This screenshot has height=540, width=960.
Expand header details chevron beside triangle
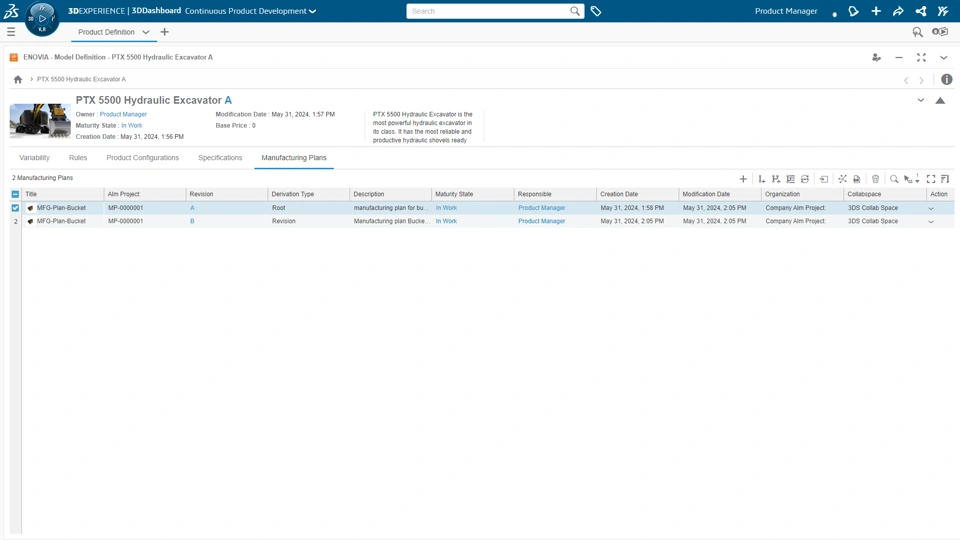920,100
